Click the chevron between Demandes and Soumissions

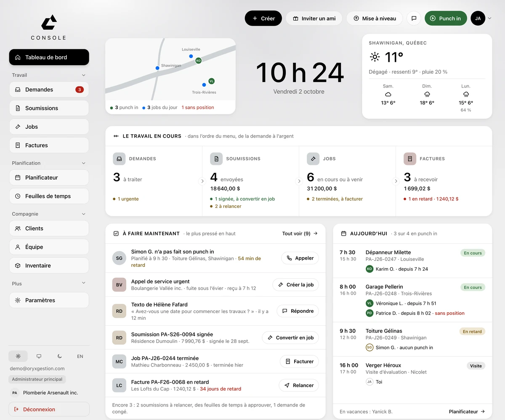[202, 181]
